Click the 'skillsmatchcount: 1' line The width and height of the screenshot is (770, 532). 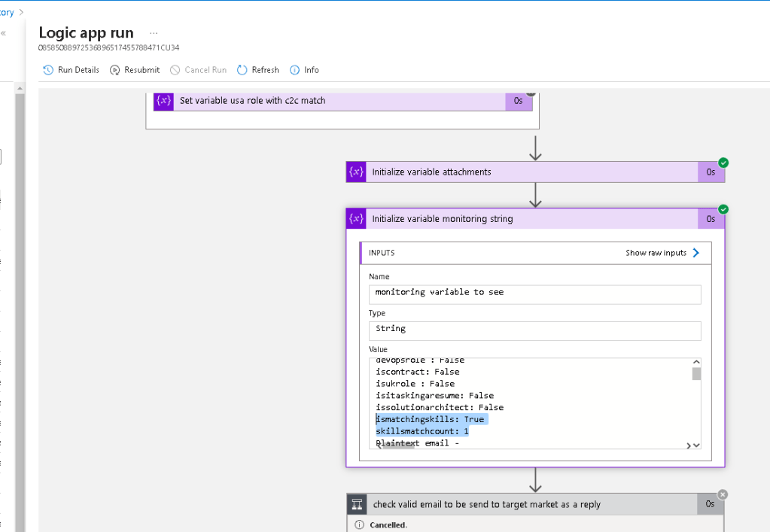coord(422,431)
